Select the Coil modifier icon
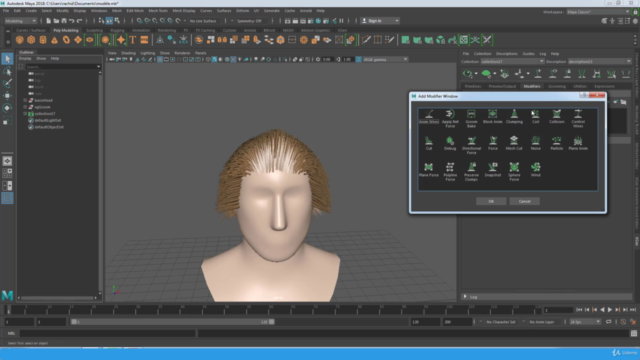The image size is (640, 360). pos(535,116)
